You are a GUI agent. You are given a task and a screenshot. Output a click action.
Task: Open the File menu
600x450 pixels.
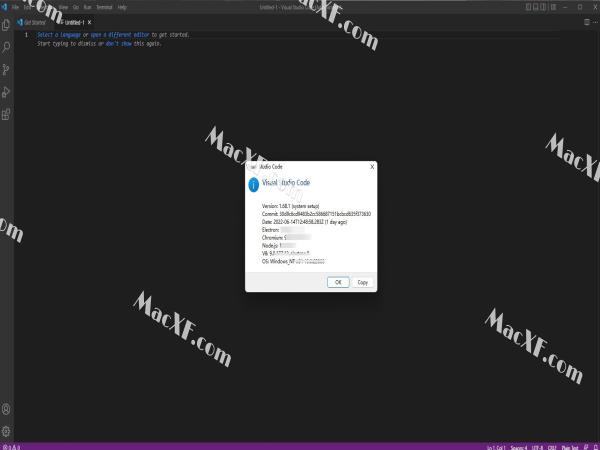click(x=15, y=7)
